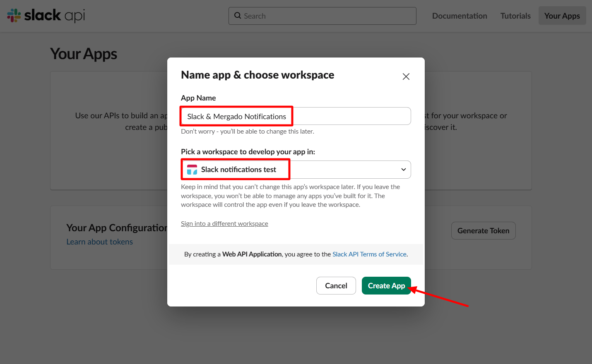Image resolution: width=592 pixels, height=364 pixels.
Task: Click the 'slack api' wordmark text
Action: point(54,16)
